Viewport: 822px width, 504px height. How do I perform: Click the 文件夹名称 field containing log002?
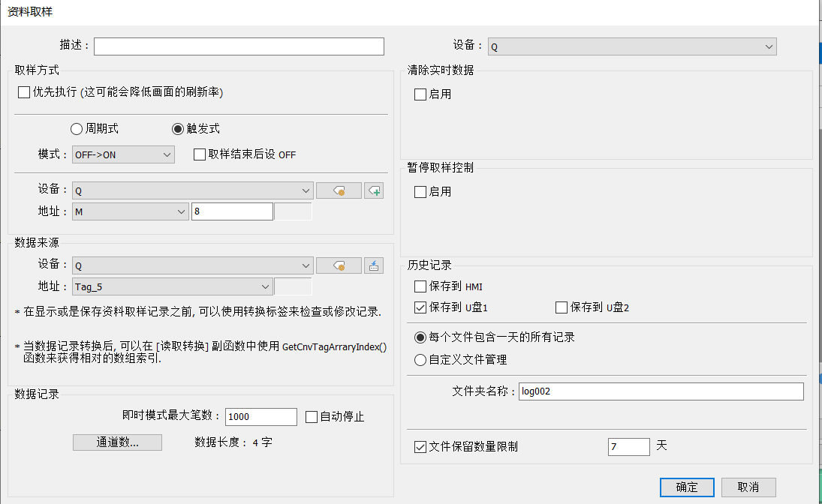[x=661, y=391]
